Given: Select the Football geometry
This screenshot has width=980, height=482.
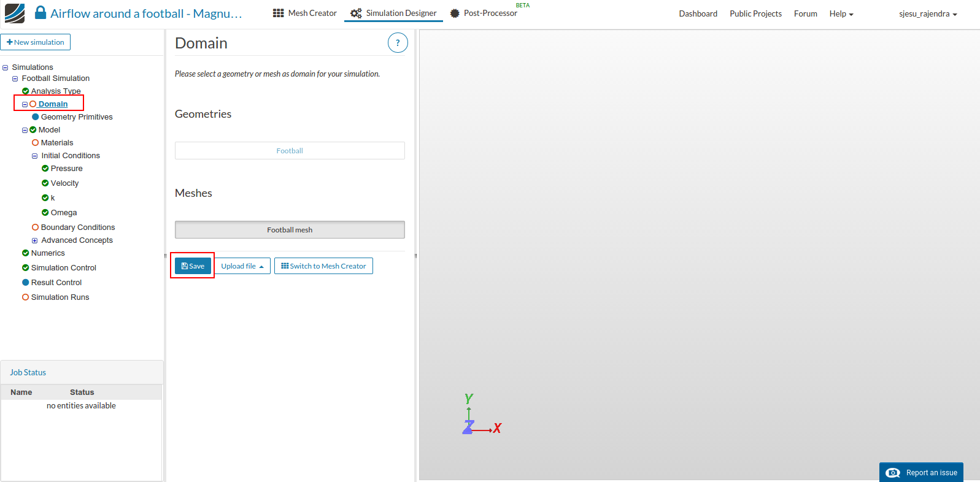Looking at the screenshot, I should [x=290, y=151].
